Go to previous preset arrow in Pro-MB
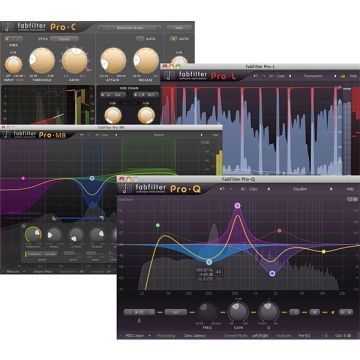This screenshot has width=360, height=360. [x=116, y=135]
